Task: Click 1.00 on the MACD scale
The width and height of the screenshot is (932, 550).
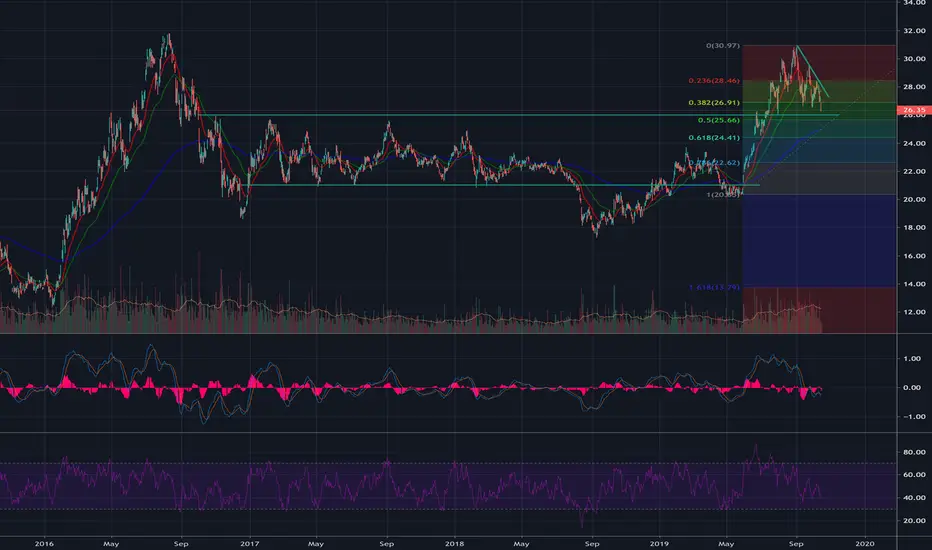Action: point(912,359)
